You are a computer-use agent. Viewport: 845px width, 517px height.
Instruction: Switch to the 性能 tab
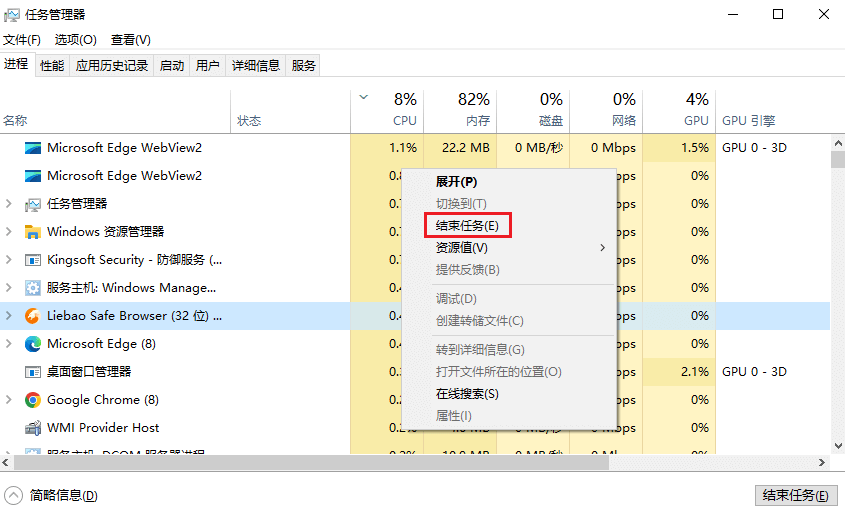[x=52, y=66]
